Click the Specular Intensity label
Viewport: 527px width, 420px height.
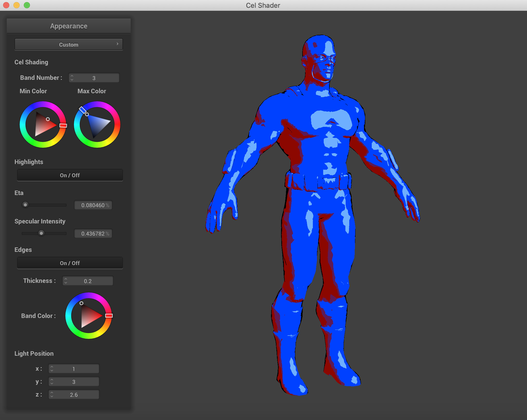point(40,221)
